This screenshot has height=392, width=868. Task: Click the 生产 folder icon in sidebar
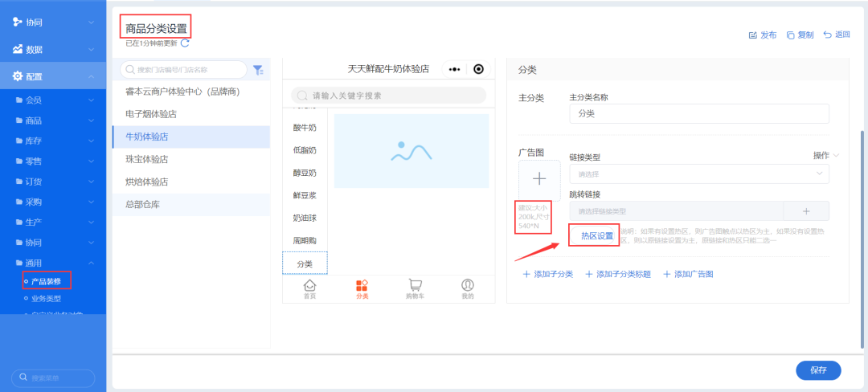[19, 222]
